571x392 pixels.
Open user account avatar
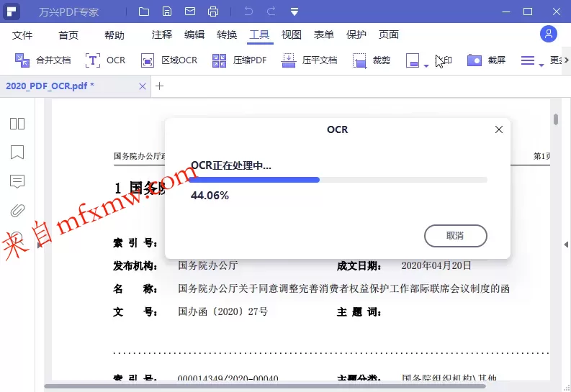click(549, 35)
